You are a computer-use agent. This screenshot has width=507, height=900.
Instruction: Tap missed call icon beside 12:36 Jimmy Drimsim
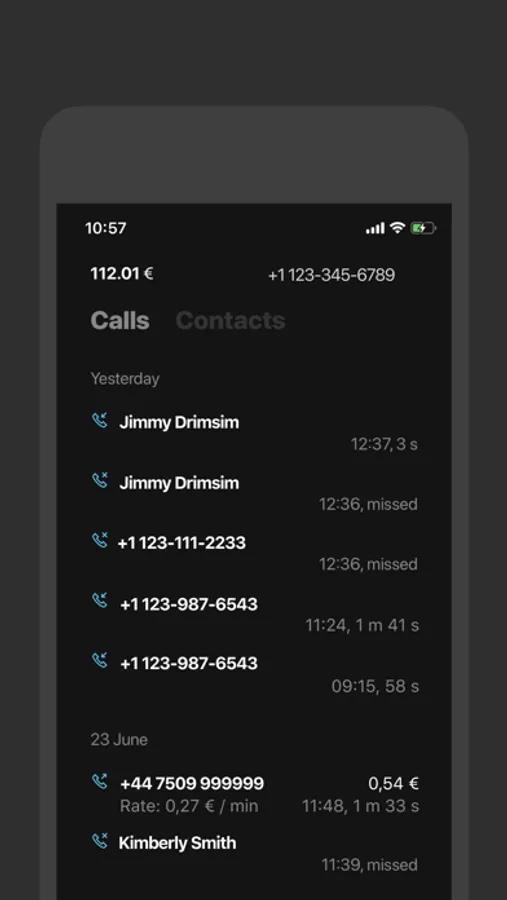coord(100,480)
